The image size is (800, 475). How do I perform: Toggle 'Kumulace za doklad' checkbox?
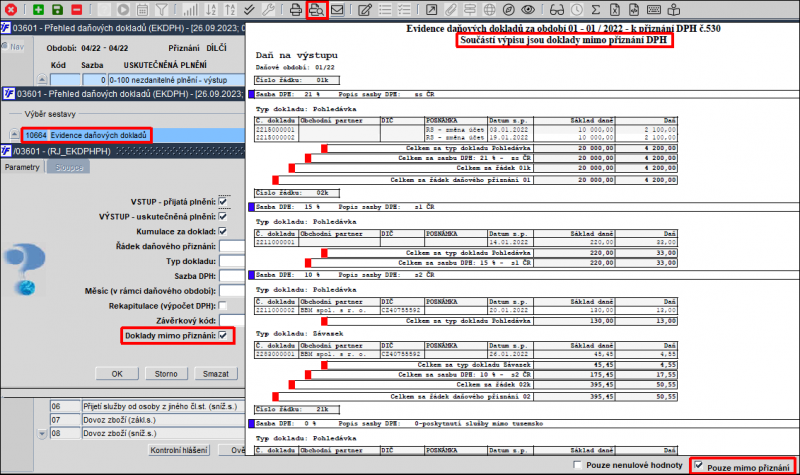(x=223, y=231)
